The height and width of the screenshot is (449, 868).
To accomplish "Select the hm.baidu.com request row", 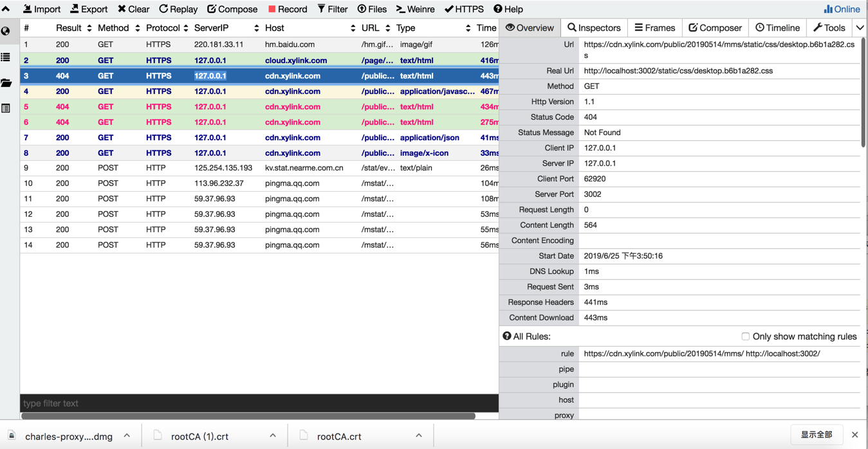I will point(259,44).
